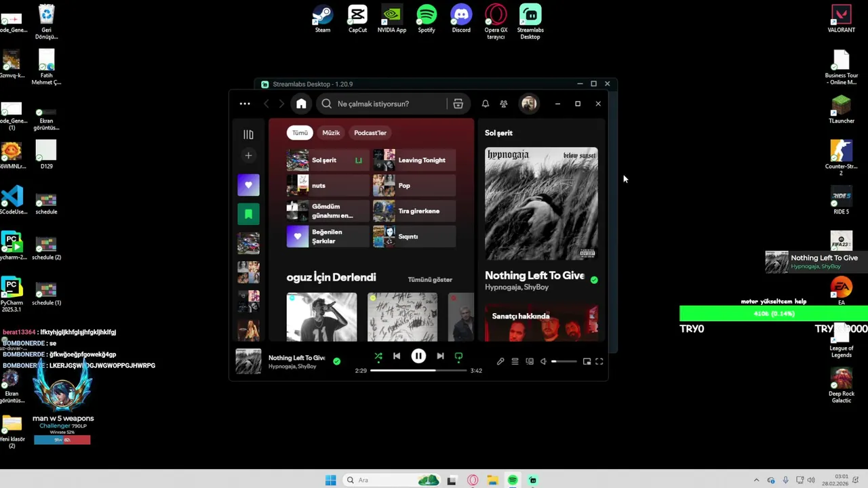This screenshot has height=488, width=868.
Task: Open File Explorer from taskbar
Action: coord(493,480)
